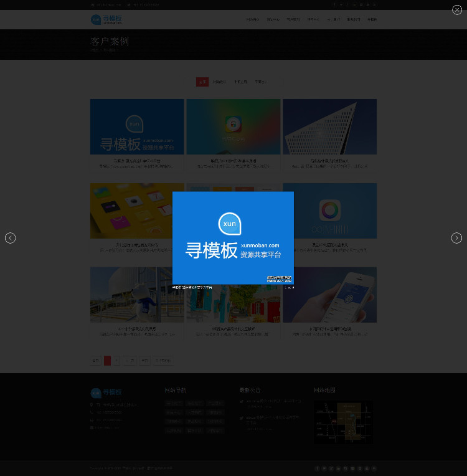Viewport: 467px width, 476px height.
Task: Click the LinkedIn icon in the bottom footer bar
Action: tap(338, 469)
